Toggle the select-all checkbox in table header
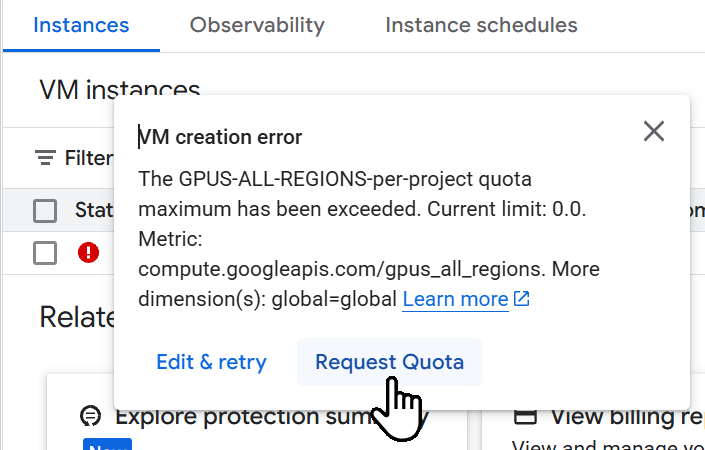 (45, 211)
